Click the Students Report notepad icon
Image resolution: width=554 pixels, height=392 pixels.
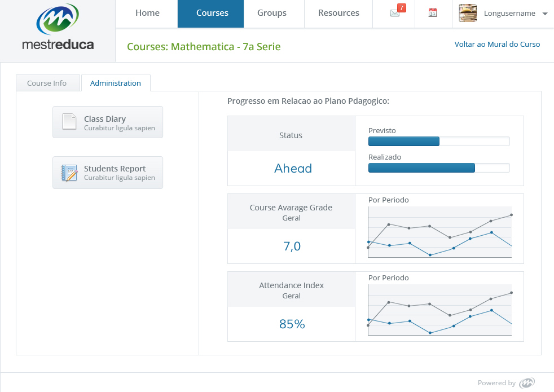(x=69, y=173)
